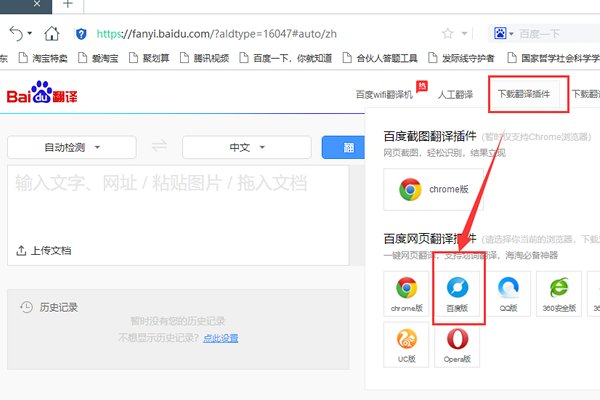600x400 pixels.
Task: Open the 淘宝特卖 bookmark
Action: pos(43,58)
